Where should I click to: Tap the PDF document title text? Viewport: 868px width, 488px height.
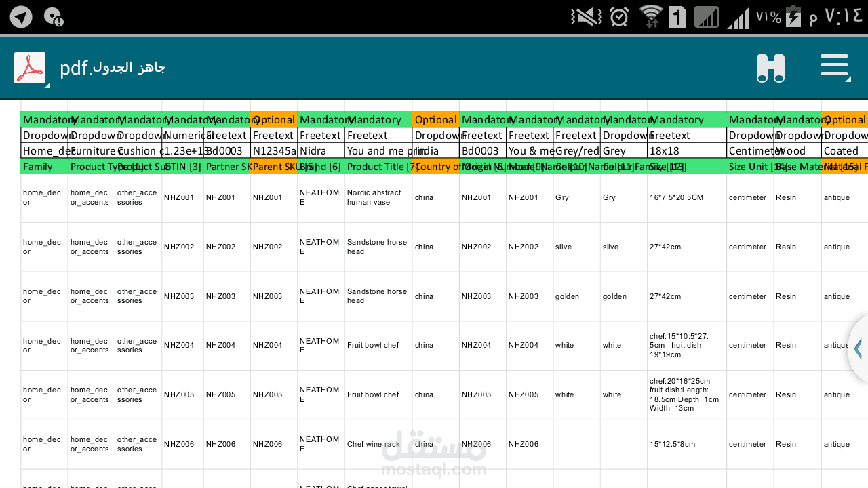click(x=113, y=68)
